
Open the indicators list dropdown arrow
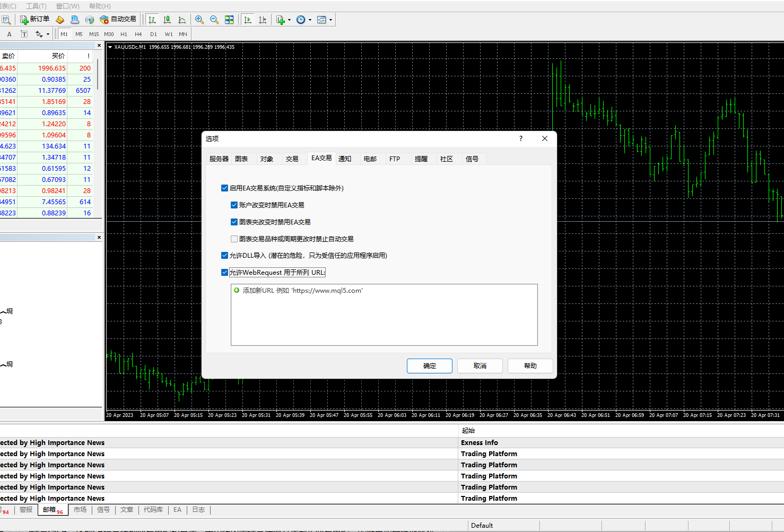pos(289,20)
